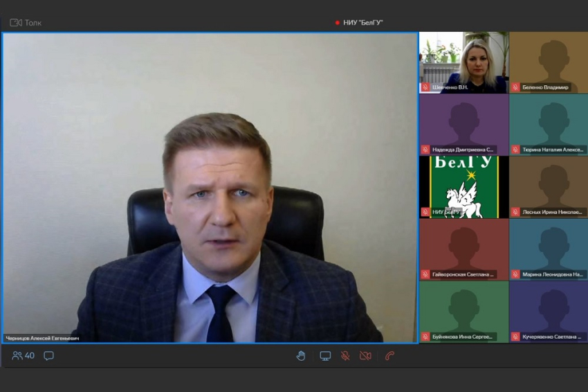Click the НИУ "БелГУ" meeting title
The width and height of the screenshot is (588, 392).
point(363,23)
